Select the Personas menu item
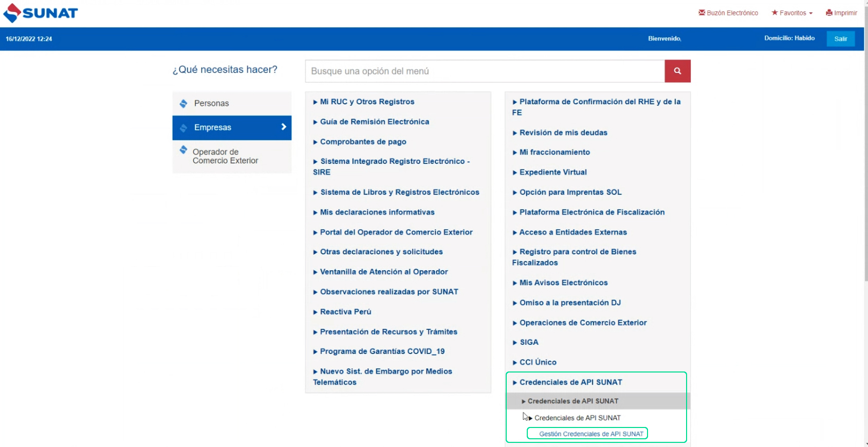The height and width of the screenshot is (447, 868). [x=211, y=103]
